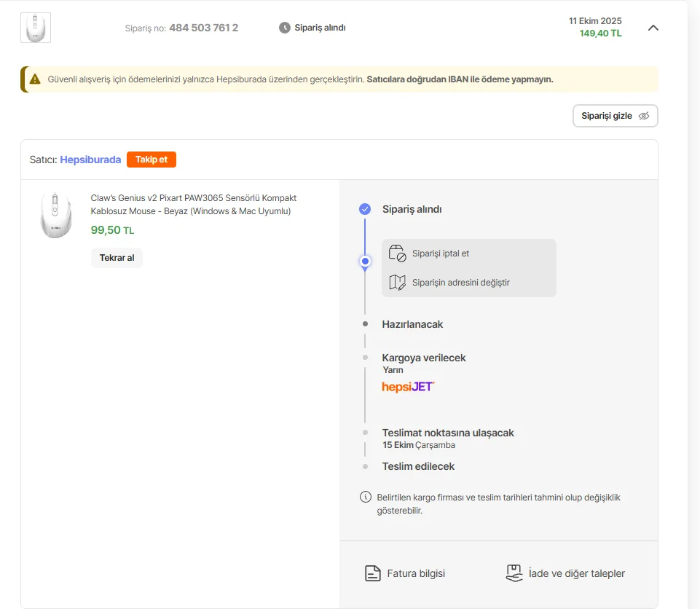Screen dimensions: 700x609
Task: Click the Hazırlanacak step label
Action: coord(412,324)
